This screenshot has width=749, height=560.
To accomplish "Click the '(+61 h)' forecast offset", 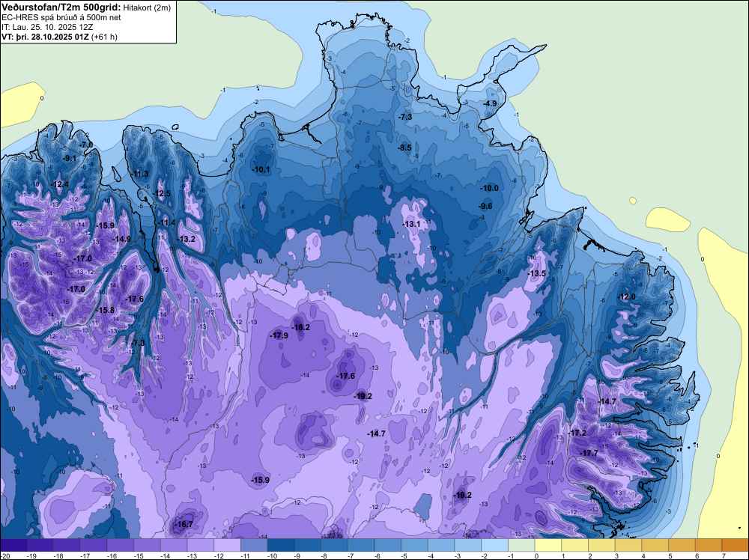I will [106, 37].
